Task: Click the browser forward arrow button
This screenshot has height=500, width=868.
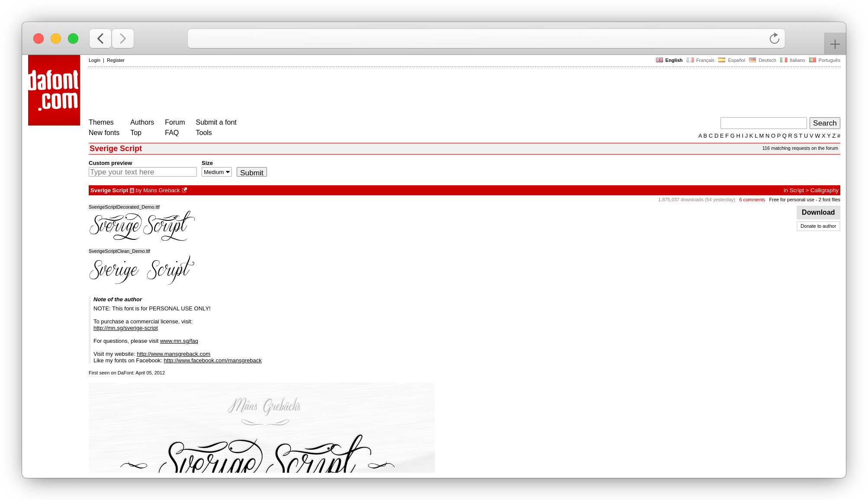Action: click(123, 39)
